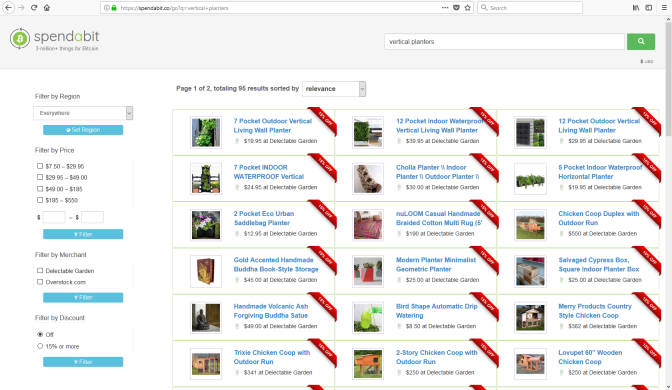Click the Set Region button
Image resolution: width=672 pixels, height=390 pixels.
coord(83,130)
